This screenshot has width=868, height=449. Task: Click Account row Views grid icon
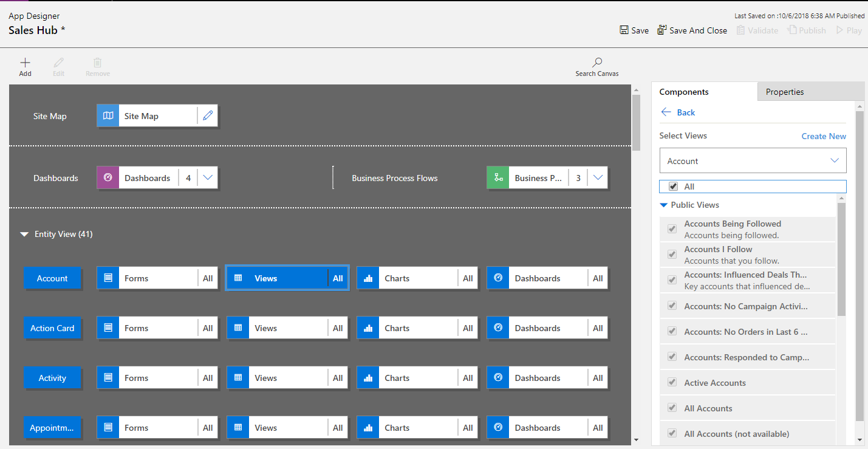(x=238, y=278)
